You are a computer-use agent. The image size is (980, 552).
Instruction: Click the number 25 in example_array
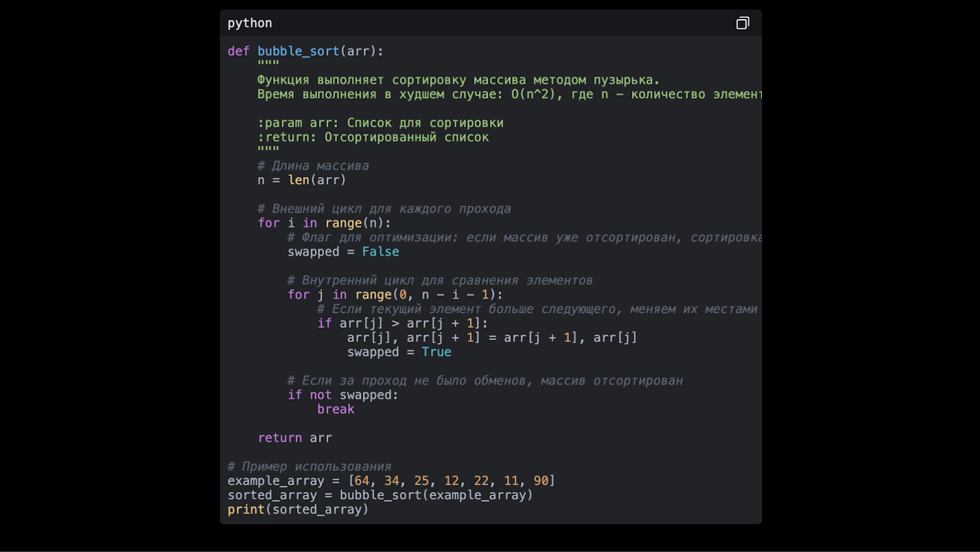(421, 481)
